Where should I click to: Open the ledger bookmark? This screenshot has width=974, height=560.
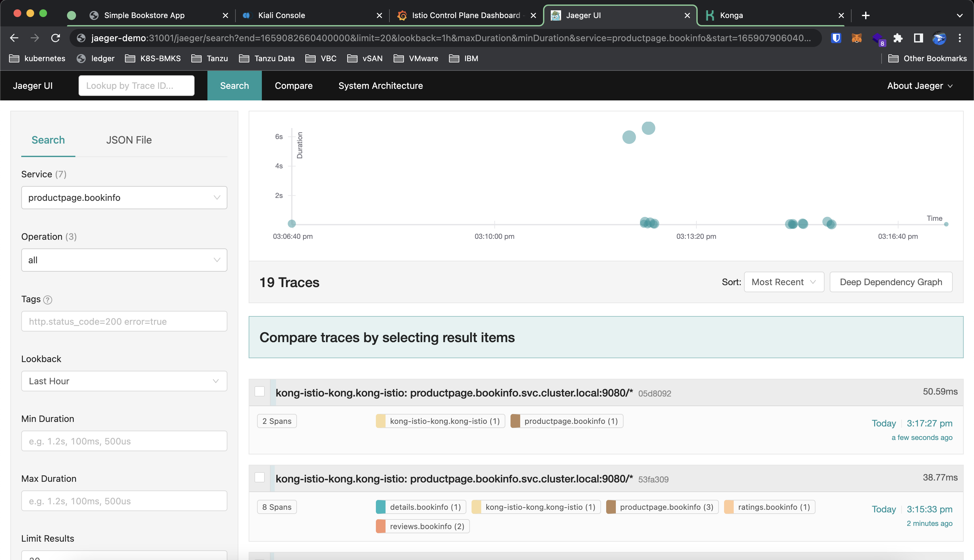(x=96, y=59)
